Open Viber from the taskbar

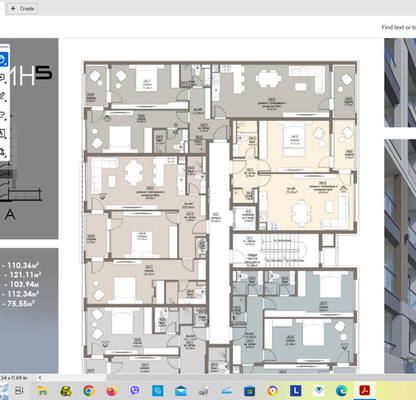coord(134,390)
